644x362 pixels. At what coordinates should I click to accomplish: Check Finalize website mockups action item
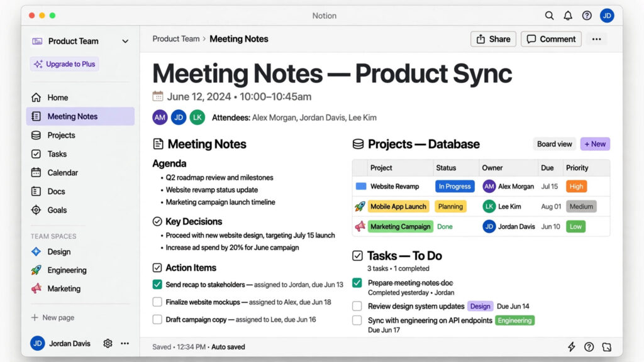(x=157, y=302)
